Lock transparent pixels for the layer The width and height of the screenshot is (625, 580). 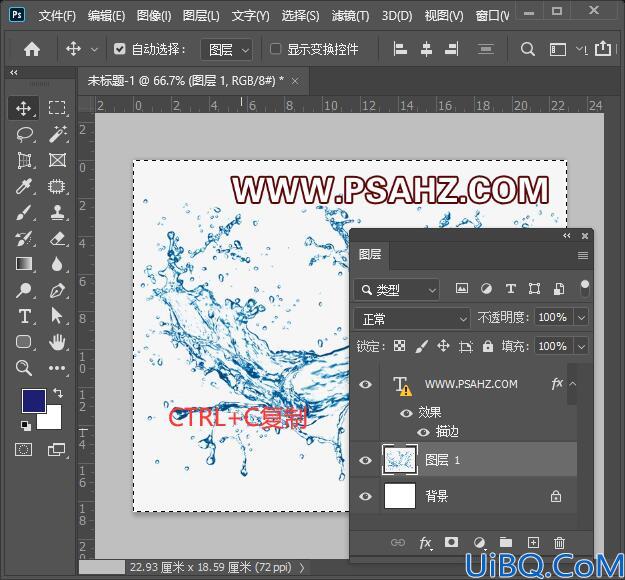tap(399, 346)
